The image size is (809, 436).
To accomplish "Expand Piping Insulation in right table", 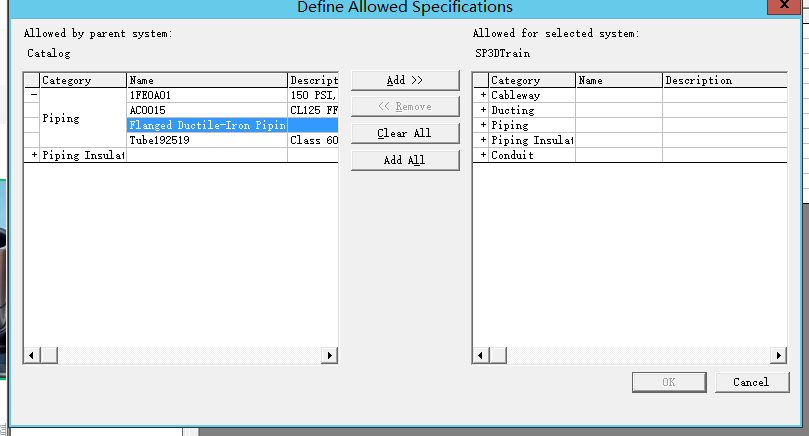I will click(x=483, y=140).
